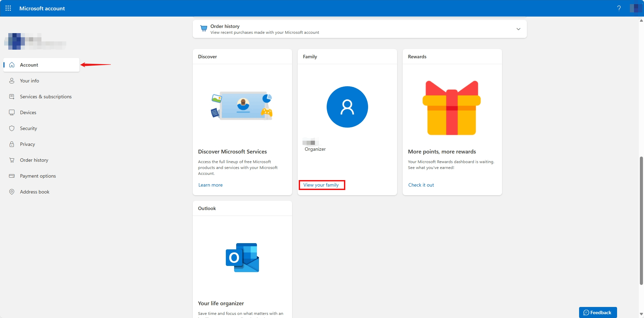Click the Security shield icon
Image resolution: width=644 pixels, height=318 pixels.
tap(12, 128)
